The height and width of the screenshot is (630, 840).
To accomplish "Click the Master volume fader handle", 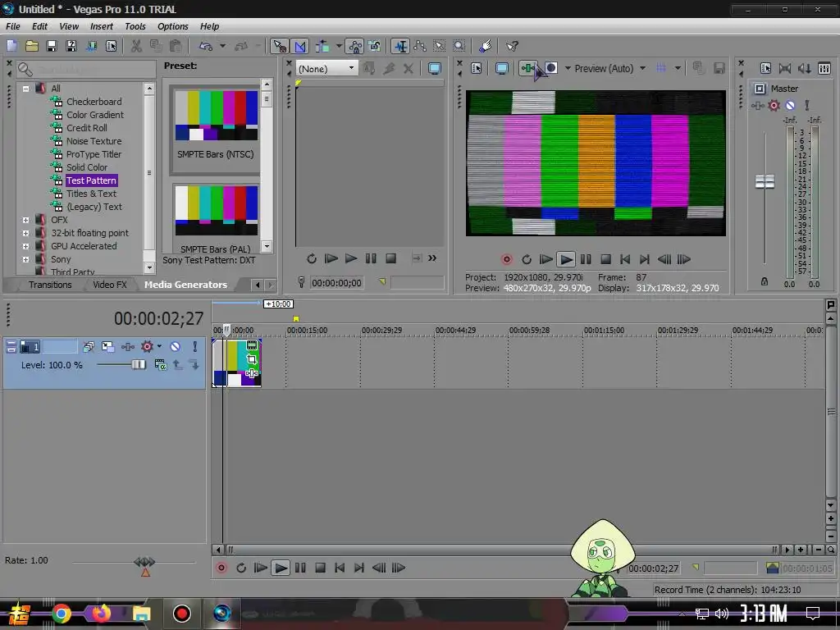I will pyautogui.click(x=765, y=181).
